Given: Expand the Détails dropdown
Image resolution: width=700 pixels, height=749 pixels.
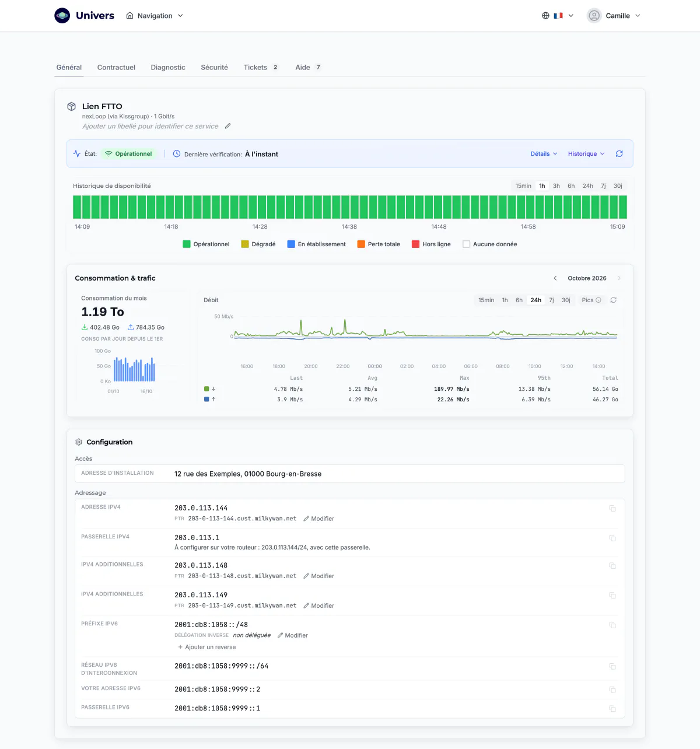Looking at the screenshot, I should pos(544,154).
